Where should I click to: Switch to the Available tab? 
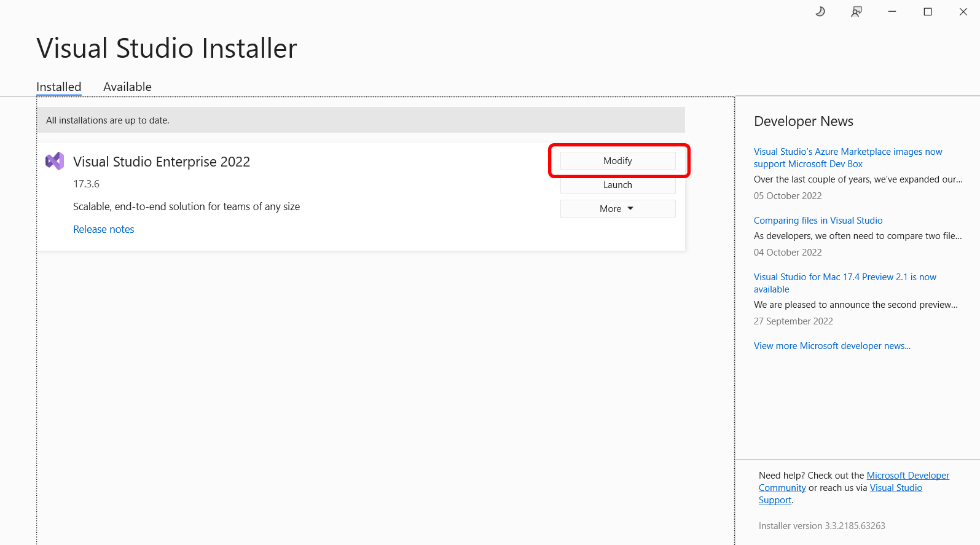tap(127, 87)
